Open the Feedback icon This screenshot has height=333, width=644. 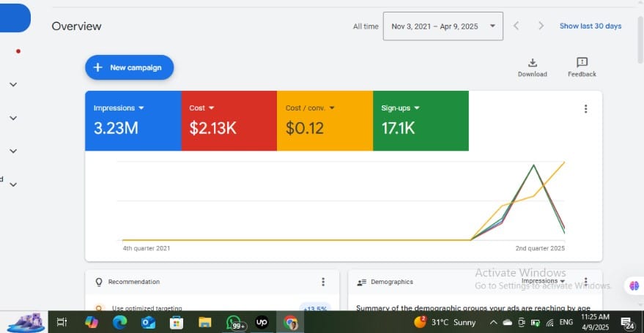[x=582, y=64]
